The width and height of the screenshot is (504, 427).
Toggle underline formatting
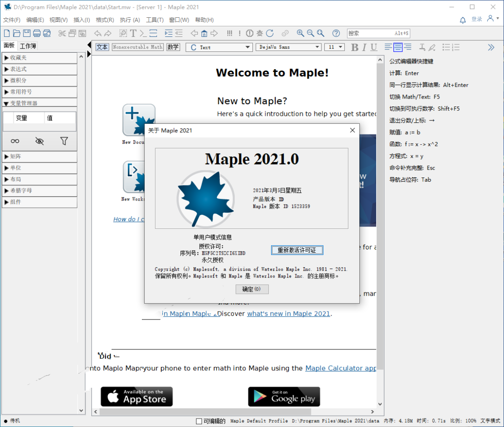click(373, 47)
